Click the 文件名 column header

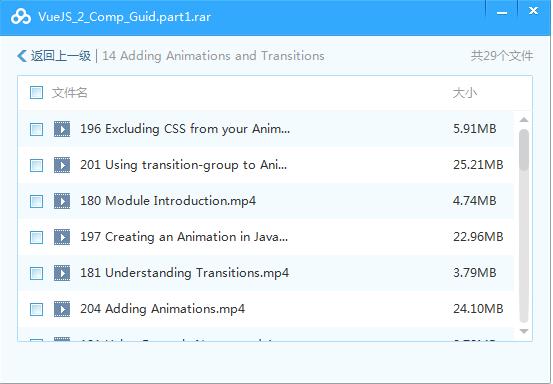pos(69,93)
